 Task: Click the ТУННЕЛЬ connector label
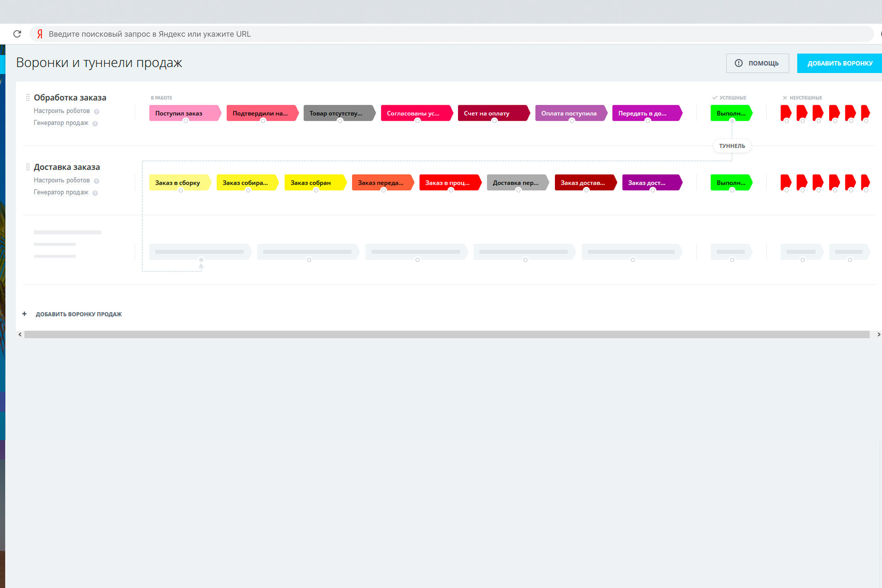click(732, 146)
